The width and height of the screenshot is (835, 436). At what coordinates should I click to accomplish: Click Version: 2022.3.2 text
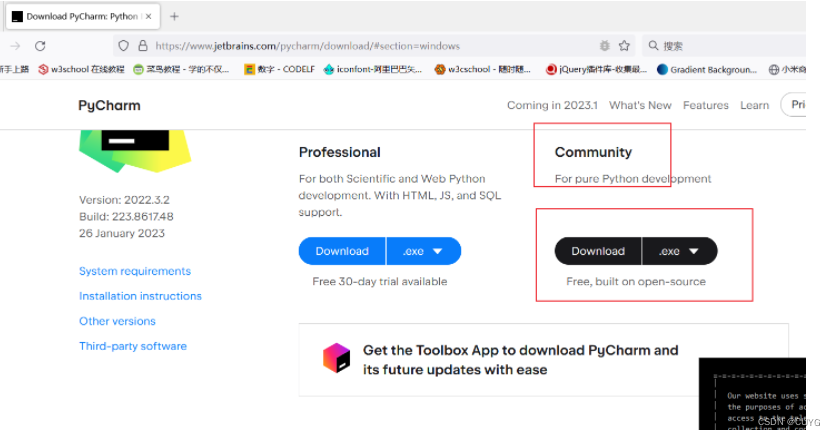coord(124,200)
